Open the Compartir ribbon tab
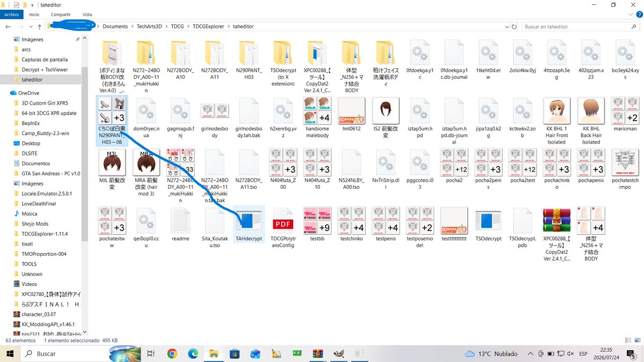This screenshot has width=644, height=362. point(60,14)
